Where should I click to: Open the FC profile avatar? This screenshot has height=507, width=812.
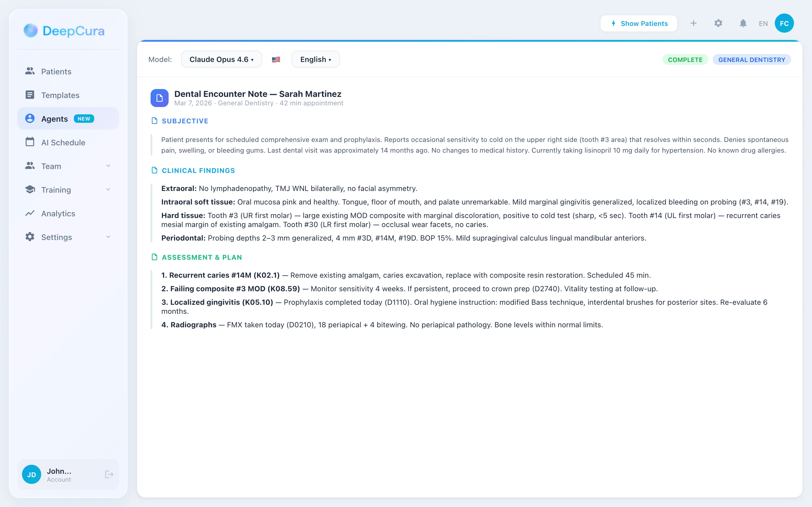coord(784,23)
